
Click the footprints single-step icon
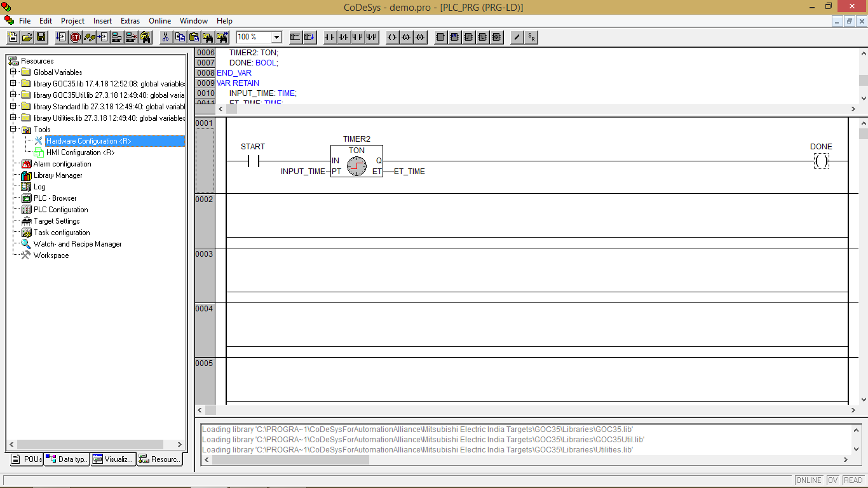point(90,37)
